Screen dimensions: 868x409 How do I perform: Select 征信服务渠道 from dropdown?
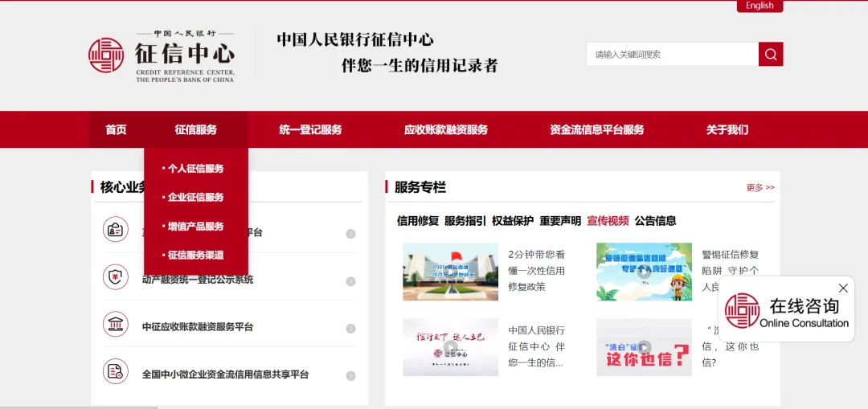coord(196,256)
